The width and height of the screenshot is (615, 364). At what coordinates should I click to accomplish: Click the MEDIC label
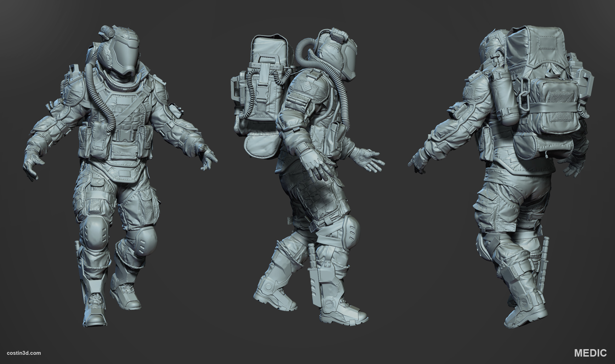click(590, 353)
